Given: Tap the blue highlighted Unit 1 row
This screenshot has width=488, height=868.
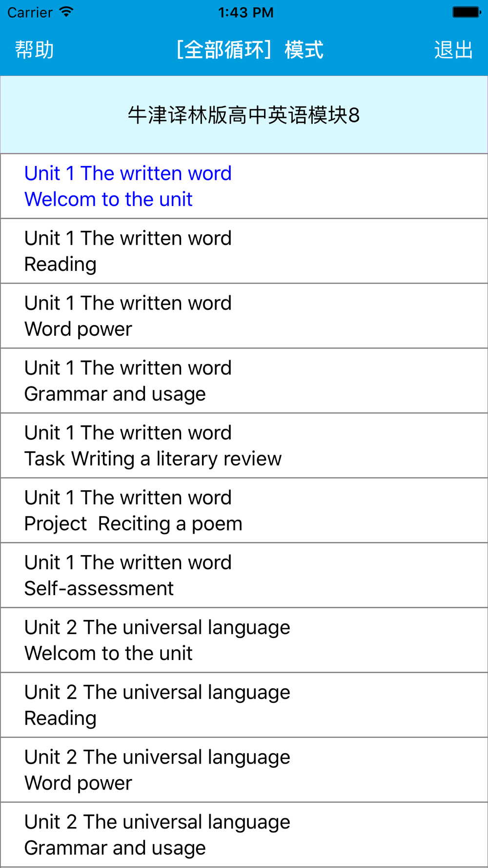Looking at the screenshot, I should coord(244,186).
